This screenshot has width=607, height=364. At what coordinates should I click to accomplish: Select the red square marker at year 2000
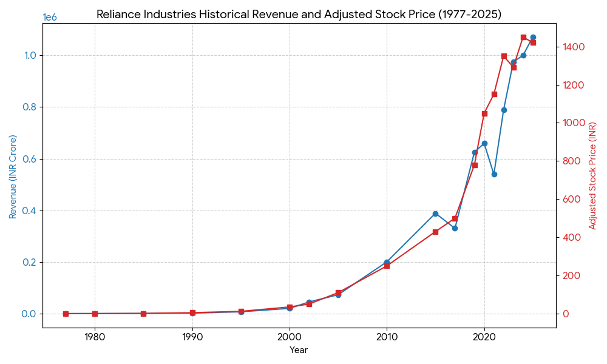pyautogui.click(x=291, y=306)
